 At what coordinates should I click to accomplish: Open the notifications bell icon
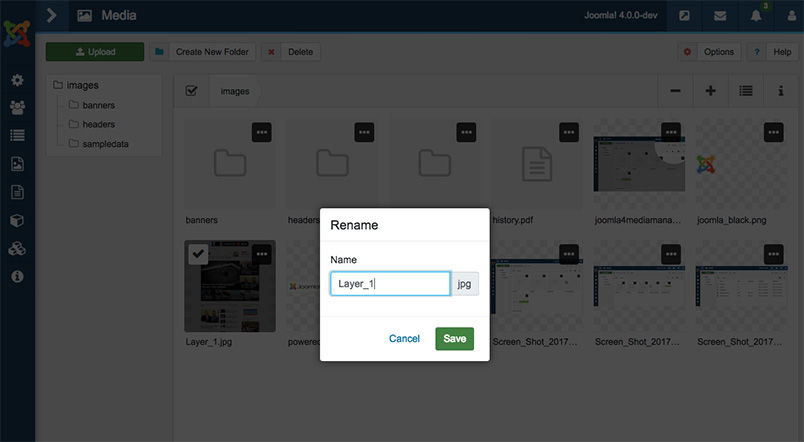click(x=756, y=16)
